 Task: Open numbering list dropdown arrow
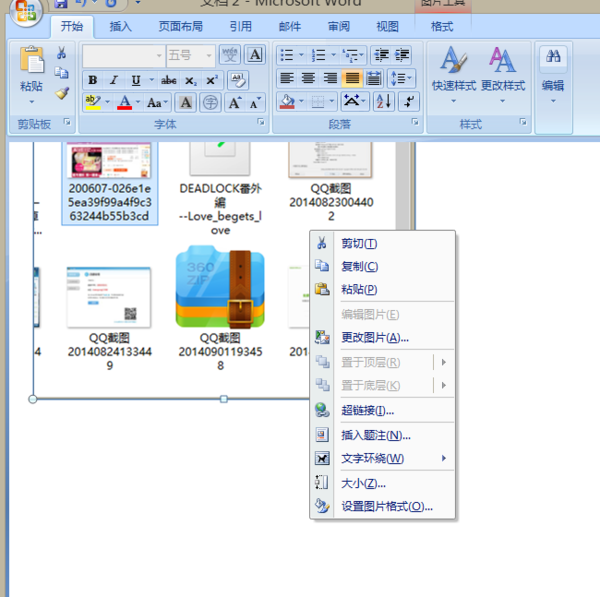(333, 55)
